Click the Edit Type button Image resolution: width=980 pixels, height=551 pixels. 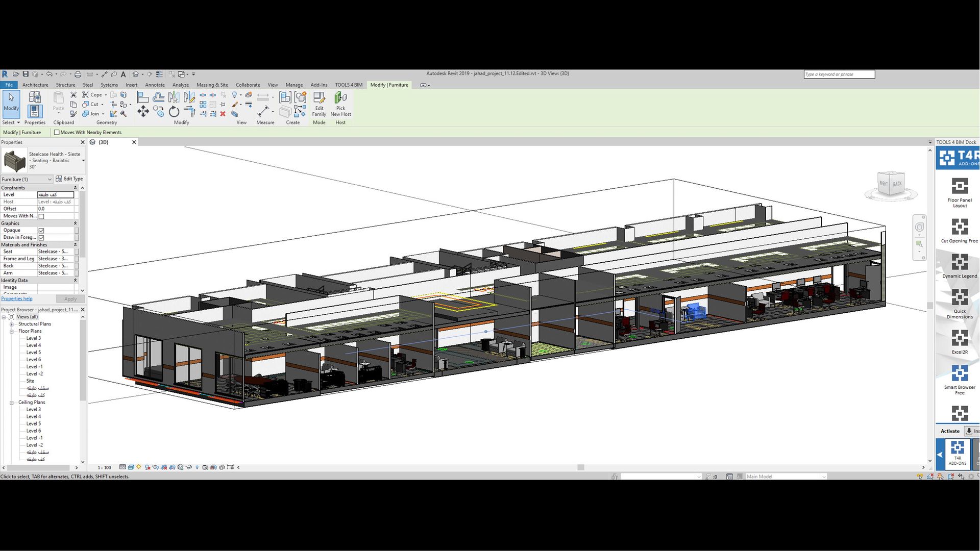point(69,179)
